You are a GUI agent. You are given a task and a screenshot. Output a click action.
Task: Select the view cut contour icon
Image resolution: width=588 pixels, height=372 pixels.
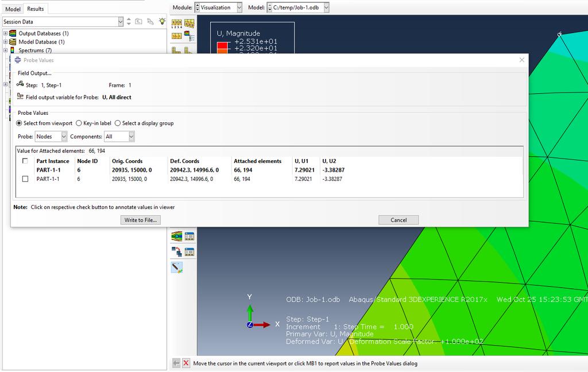[x=177, y=237]
